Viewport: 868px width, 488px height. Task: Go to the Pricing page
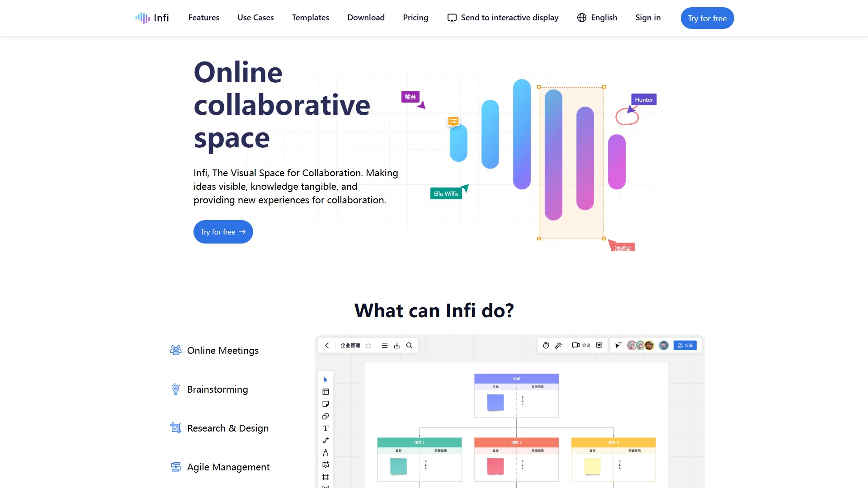point(415,18)
